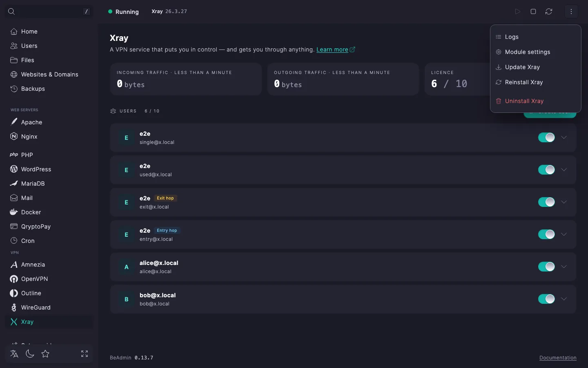Viewport: 588px width, 368px height.
Task: Expand the single@x.local user row
Action: coord(564,137)
